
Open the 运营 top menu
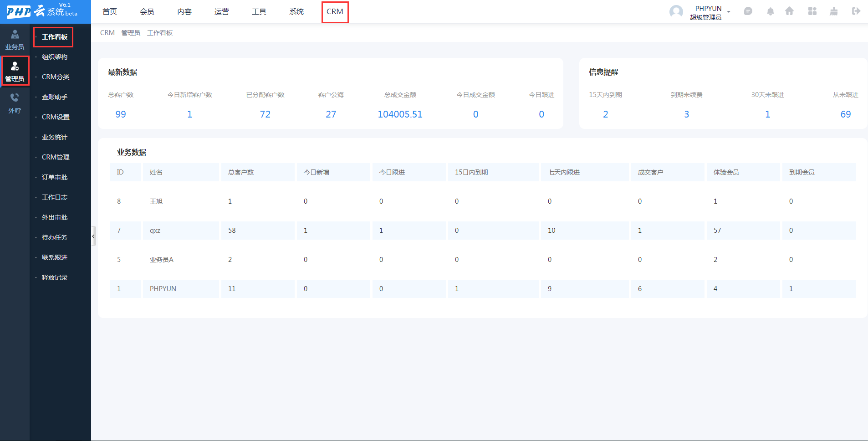[222, 11]
